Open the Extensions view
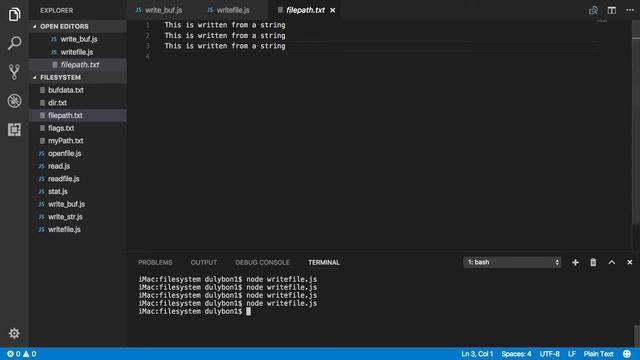This screenshot has width=640, height=360. pyautogui.click(x=14, y=129)
